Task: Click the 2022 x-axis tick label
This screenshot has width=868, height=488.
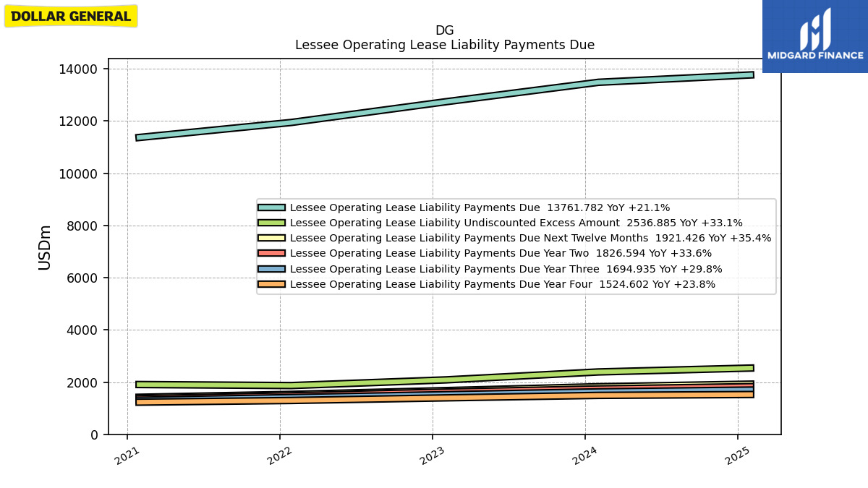Action: (278, 455)
